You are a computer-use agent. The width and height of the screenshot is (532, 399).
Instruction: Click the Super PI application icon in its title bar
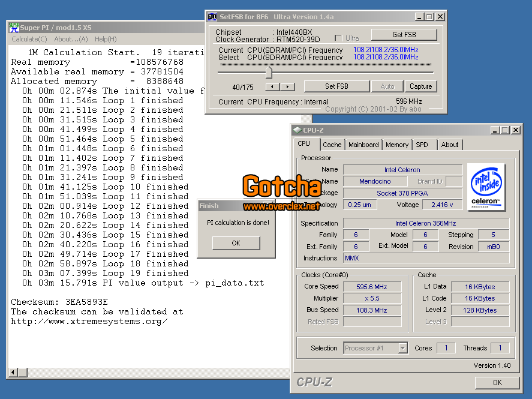click(14, 28)
